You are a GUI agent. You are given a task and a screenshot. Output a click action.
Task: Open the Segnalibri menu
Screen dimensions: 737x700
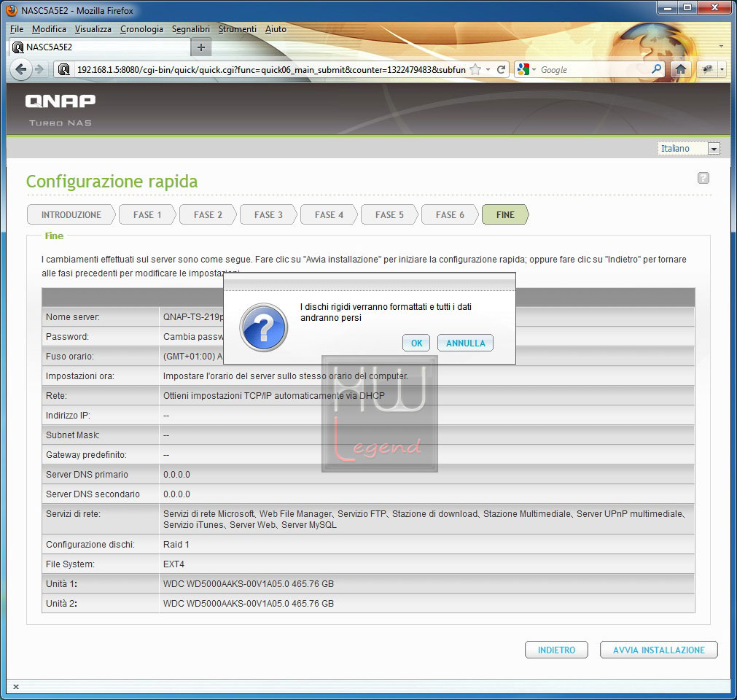click(191, 29)
